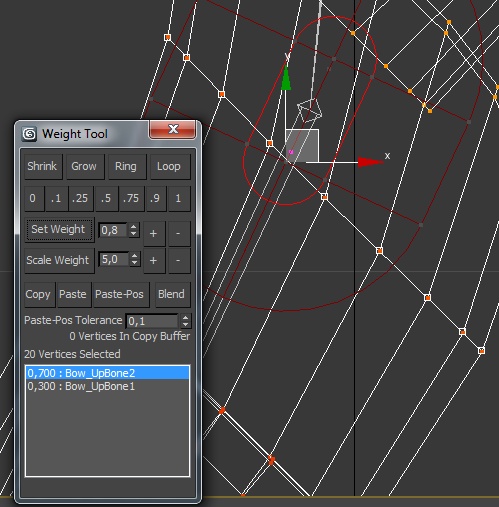Click the green Y-axis gizmo arrow

click(286, 78)
